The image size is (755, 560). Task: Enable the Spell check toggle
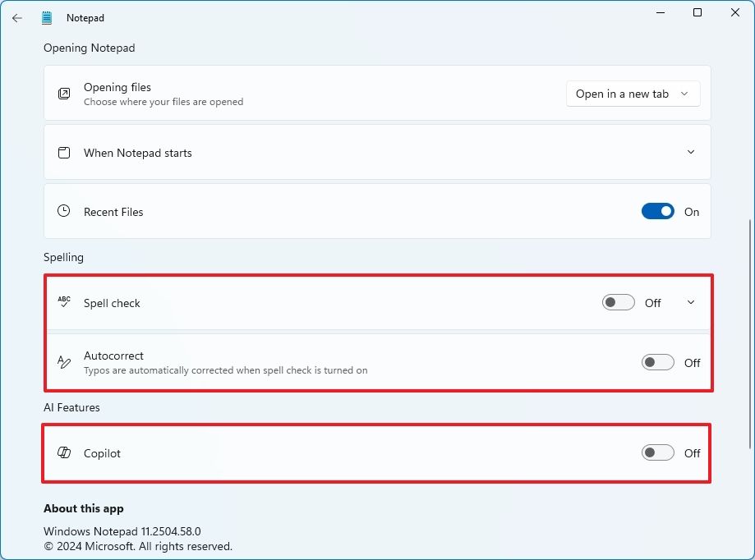click(x=618, y=302)
